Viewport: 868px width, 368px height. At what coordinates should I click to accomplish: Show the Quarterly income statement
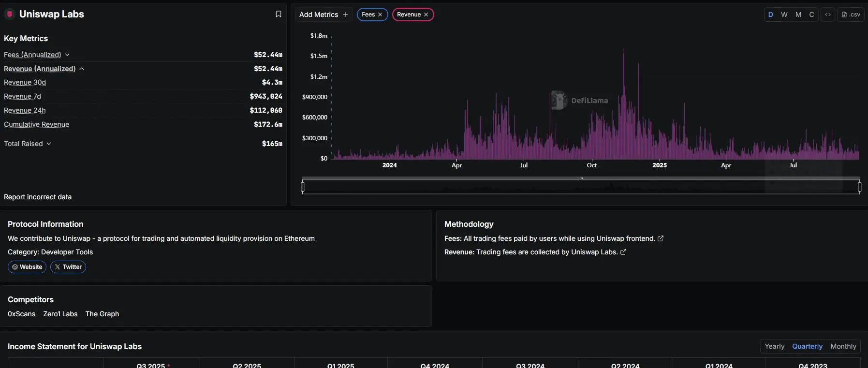(807, 346)
